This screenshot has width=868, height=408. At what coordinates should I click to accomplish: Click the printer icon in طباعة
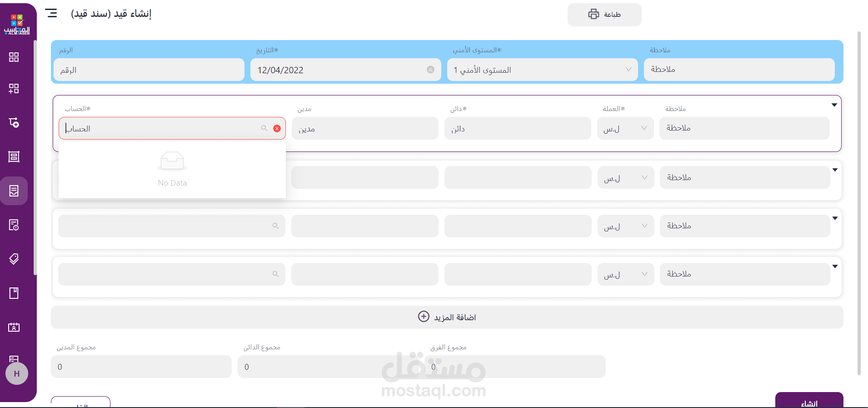(x=594, y=14)
